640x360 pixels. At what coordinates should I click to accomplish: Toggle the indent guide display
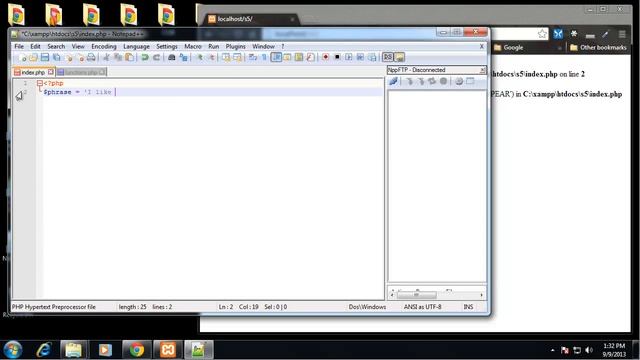tap(276, 58)
